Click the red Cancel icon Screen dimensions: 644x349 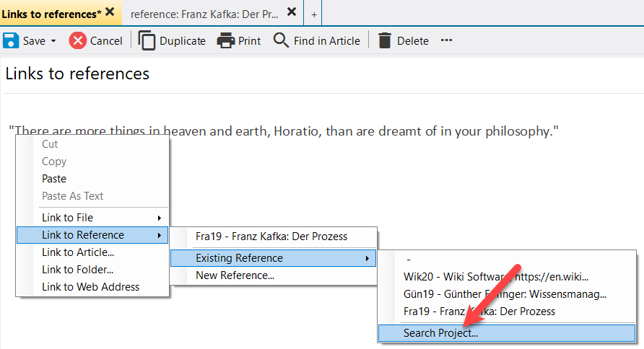point(78,40)
